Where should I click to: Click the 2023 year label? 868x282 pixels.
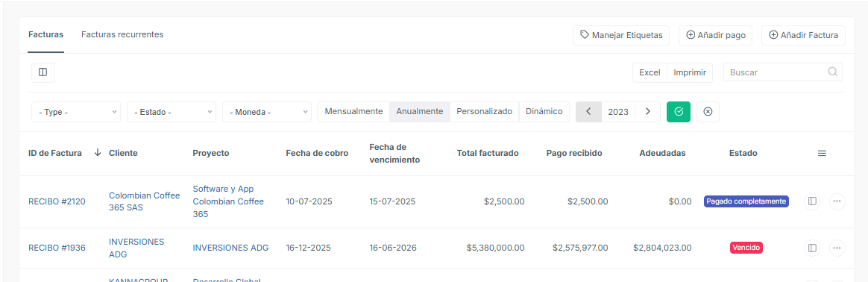pos(618,111)
